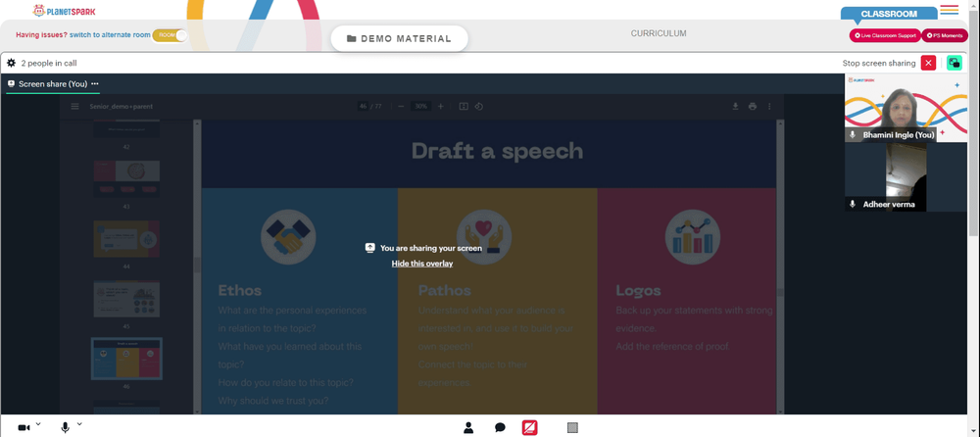Click the camera icon in bottom bar
Screen dimensions: 980x437
click(24, 427)
